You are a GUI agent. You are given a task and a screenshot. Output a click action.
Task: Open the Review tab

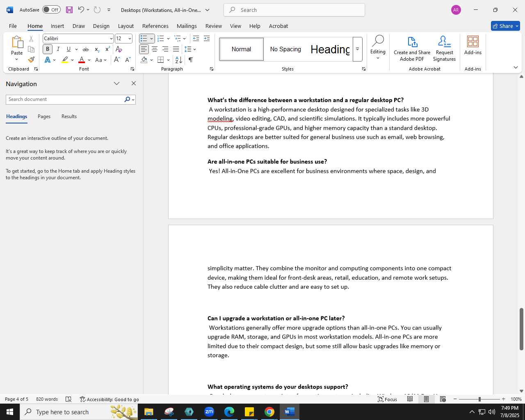pos(214,26)
